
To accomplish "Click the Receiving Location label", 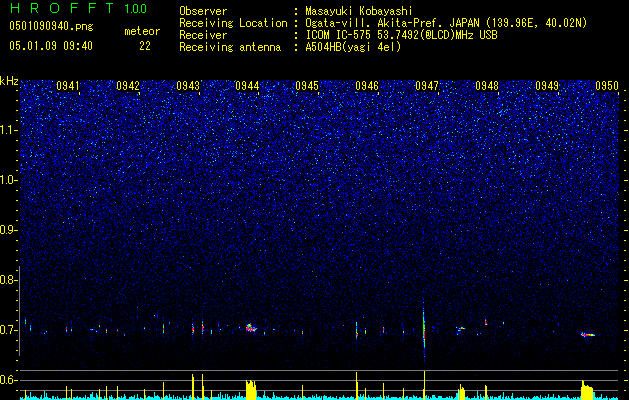I will (233, 23).
